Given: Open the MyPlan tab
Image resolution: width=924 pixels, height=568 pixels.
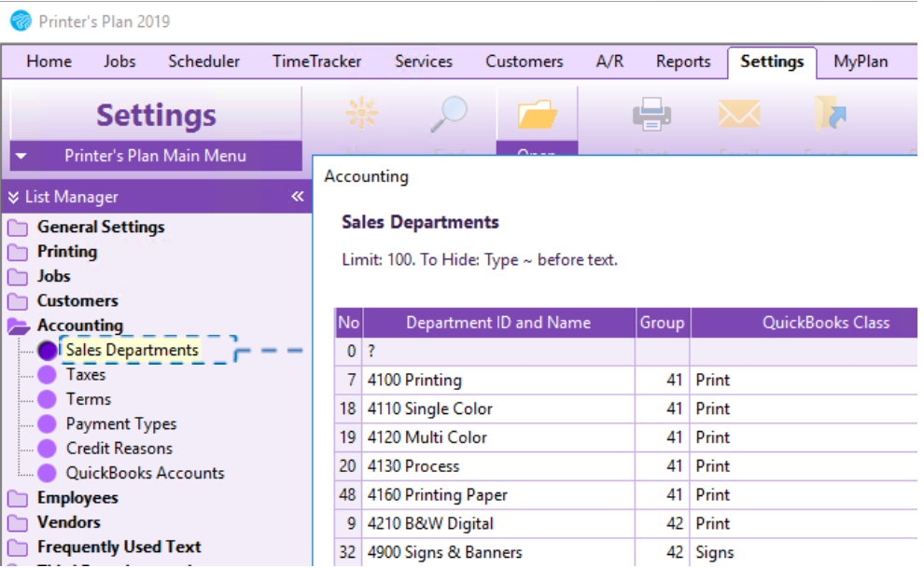Looking at the screenshot, I should tap(861, 62).
